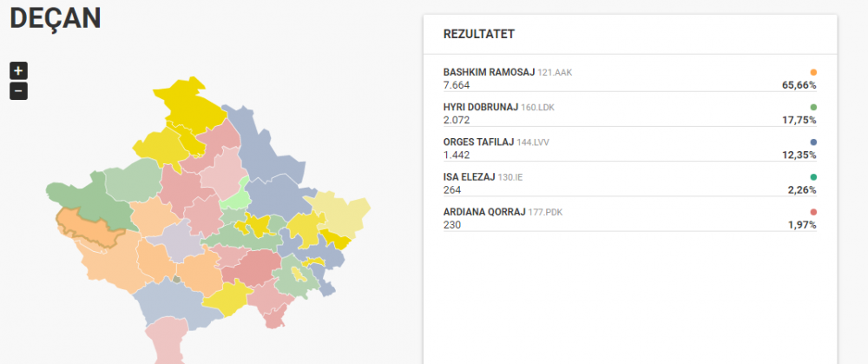
Task: Zoom out of the map
Action: tap(18, 91)
